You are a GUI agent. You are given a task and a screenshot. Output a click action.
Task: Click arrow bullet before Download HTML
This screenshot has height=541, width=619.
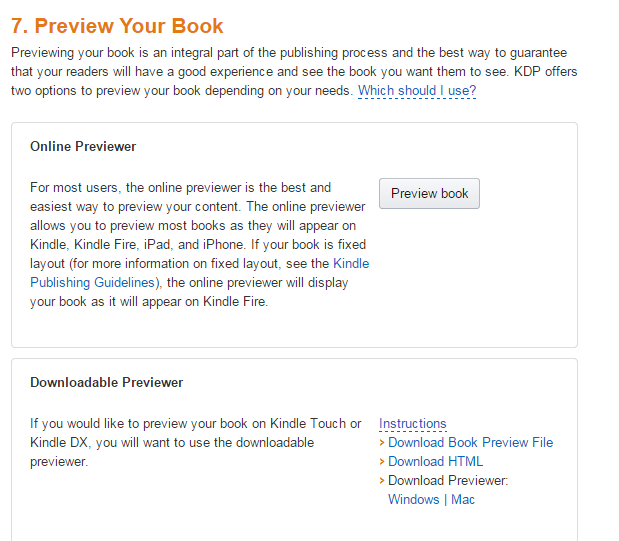point(382,462)
